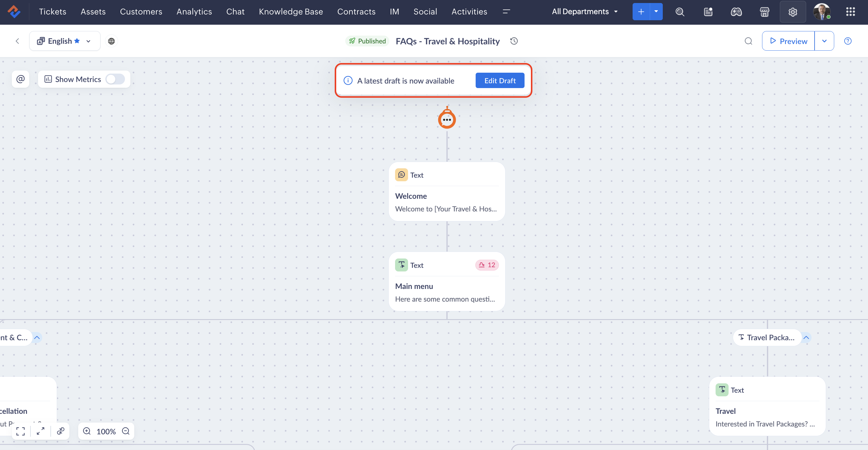Click the link connections icon
This screenshot has height=450, width=868.
(x=61, y=431)
